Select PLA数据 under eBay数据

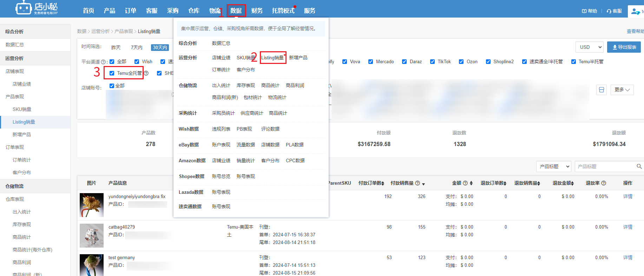[295, 145]
